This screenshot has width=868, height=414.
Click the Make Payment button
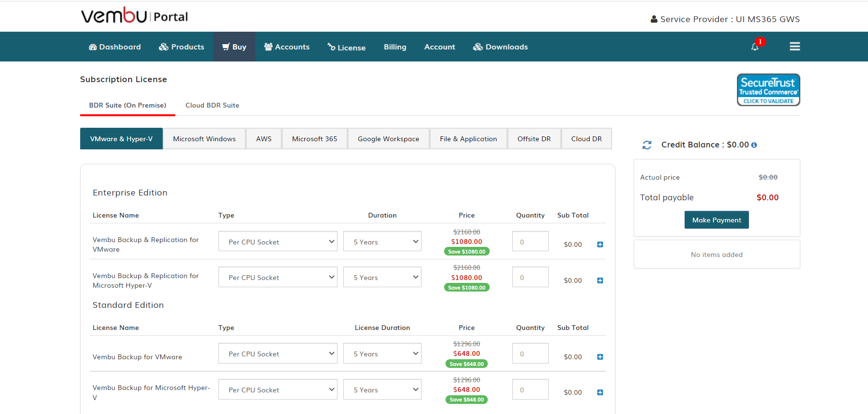717,220
